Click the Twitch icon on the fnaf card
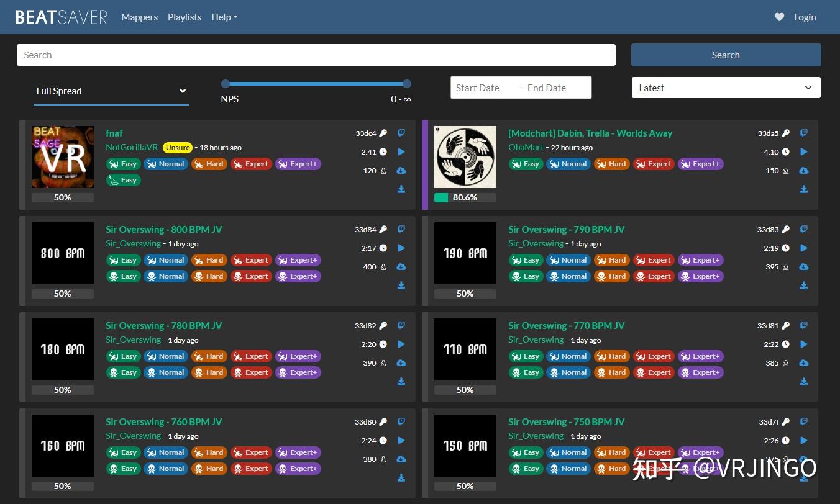 (401, 133)
